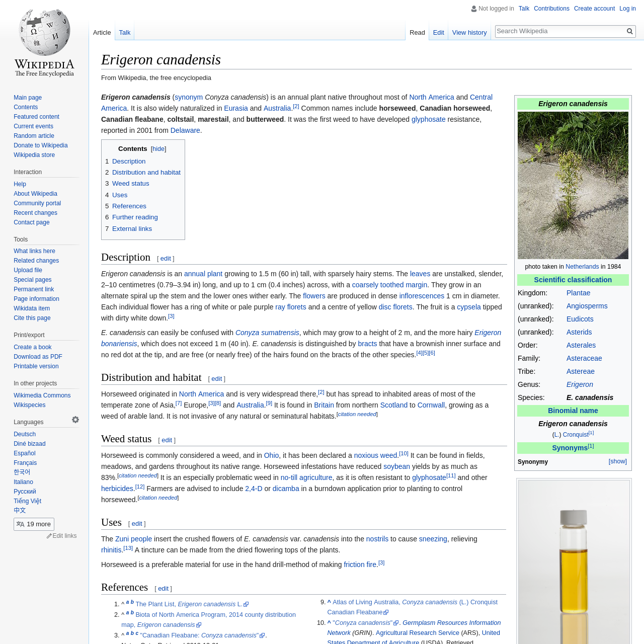Switch language to Español

(25, 453)
